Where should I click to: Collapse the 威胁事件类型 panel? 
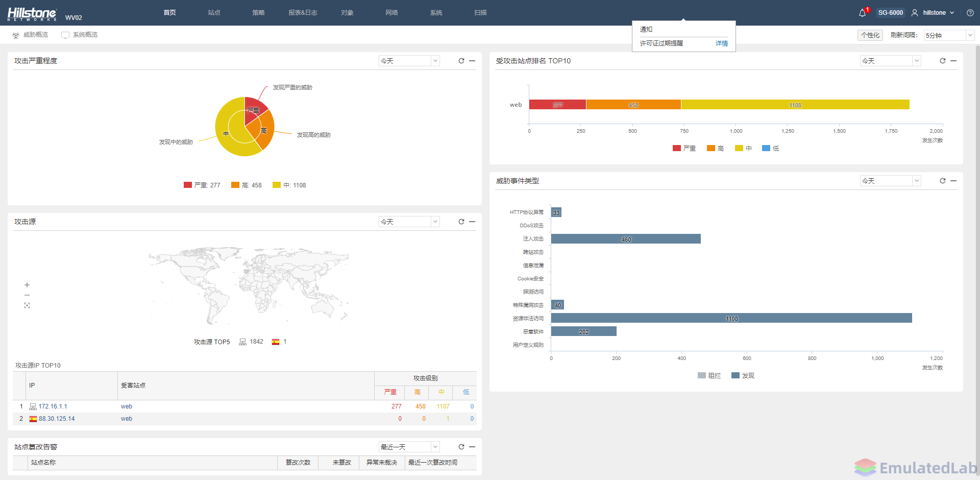[953, 181]
